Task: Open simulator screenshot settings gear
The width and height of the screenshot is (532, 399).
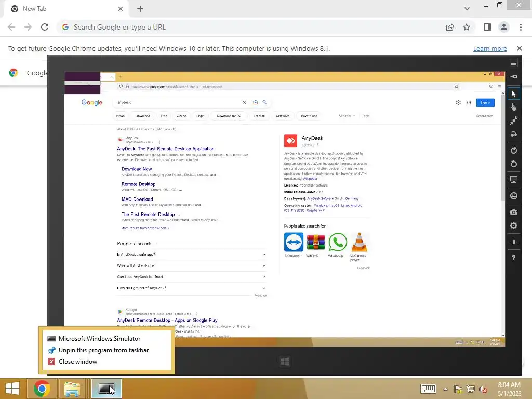Action: point(514,225)
